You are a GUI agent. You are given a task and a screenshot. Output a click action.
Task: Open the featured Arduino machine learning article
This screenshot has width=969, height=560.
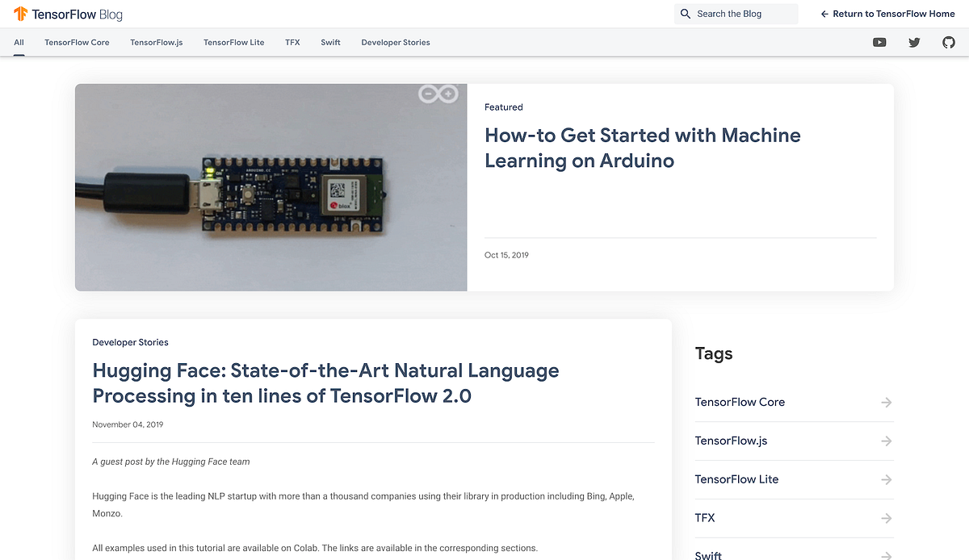coord(642,148)
